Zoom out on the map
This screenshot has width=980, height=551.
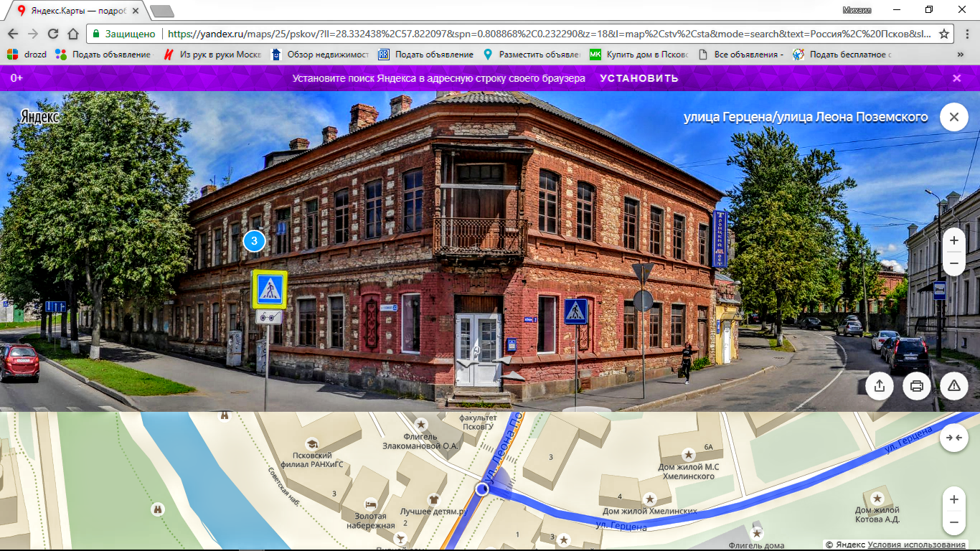click(953, 522)
